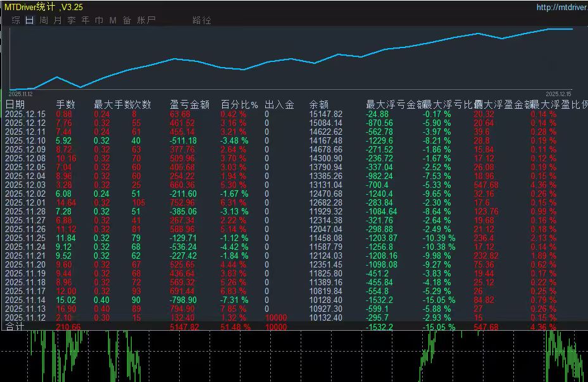Image resolution: width=588 pixels, height=382 pixels.
Task: Click the balance value 15147.82
Action: (x=325, y=114)
